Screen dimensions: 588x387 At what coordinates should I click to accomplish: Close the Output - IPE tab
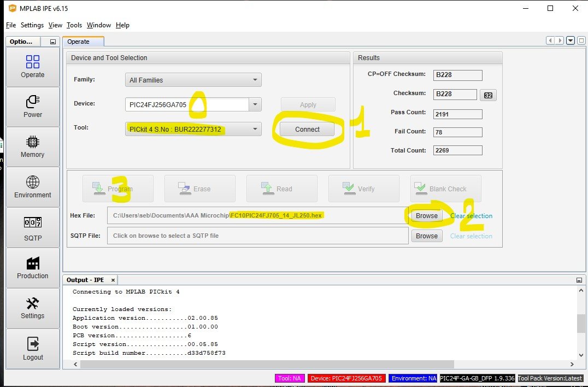[113, 280]
